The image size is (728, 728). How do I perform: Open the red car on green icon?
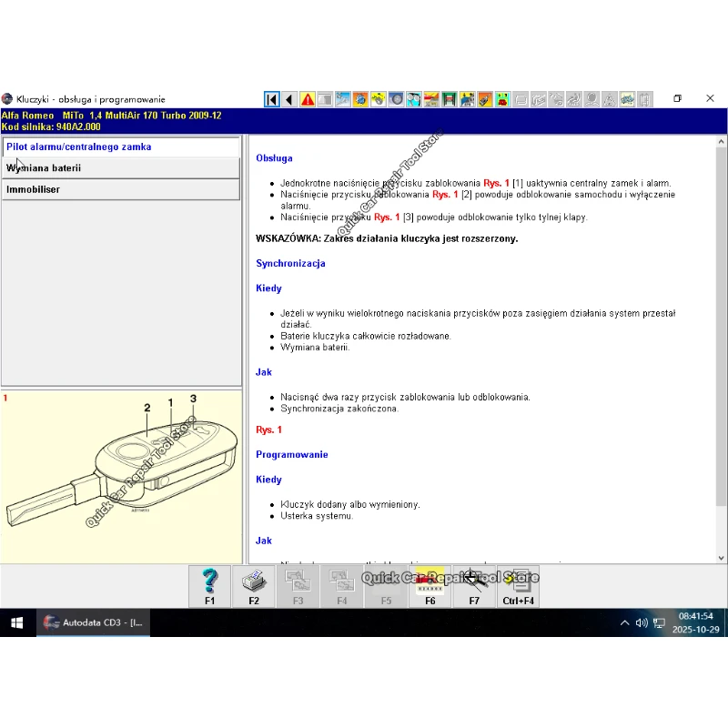coord(502,99)
